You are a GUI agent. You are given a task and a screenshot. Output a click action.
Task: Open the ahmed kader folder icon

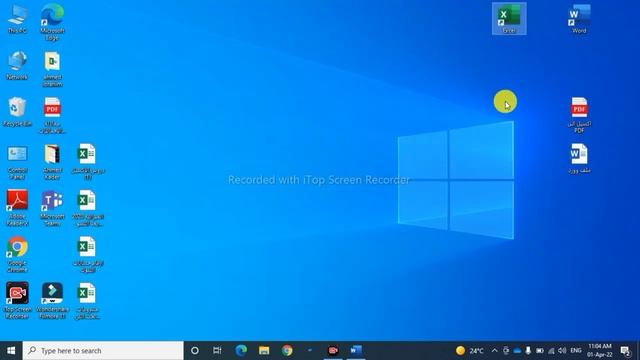(x=52, y=162)
